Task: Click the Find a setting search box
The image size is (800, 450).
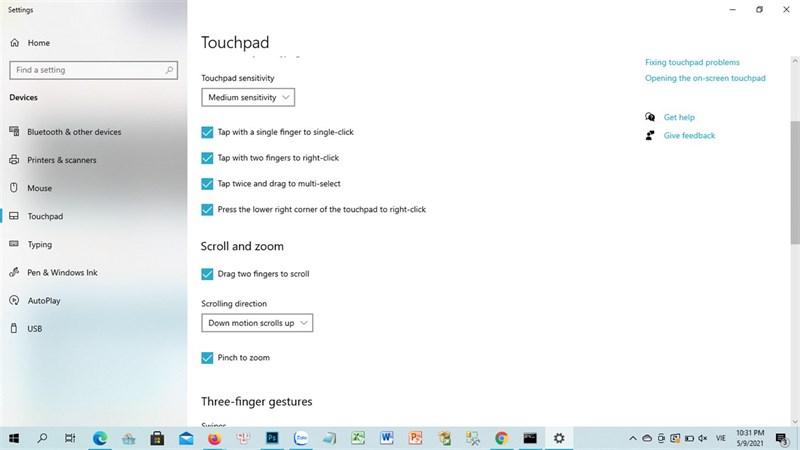Action: (93, 70)
